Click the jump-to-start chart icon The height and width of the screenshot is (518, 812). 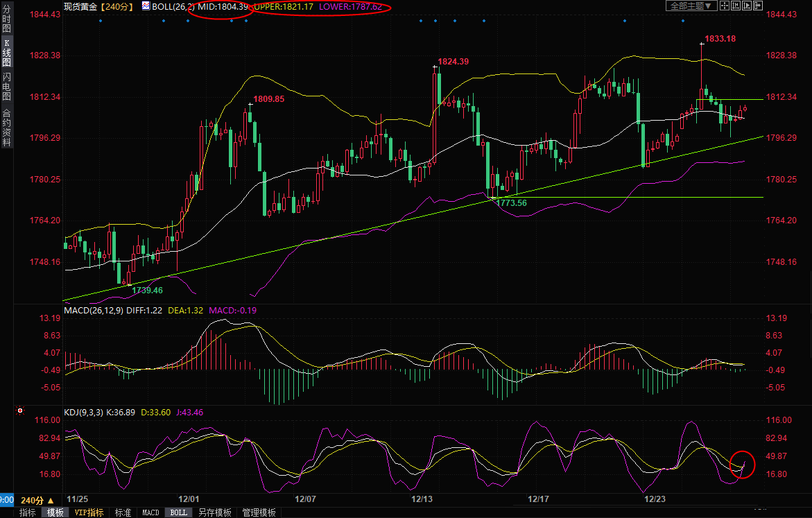point(736,6)
